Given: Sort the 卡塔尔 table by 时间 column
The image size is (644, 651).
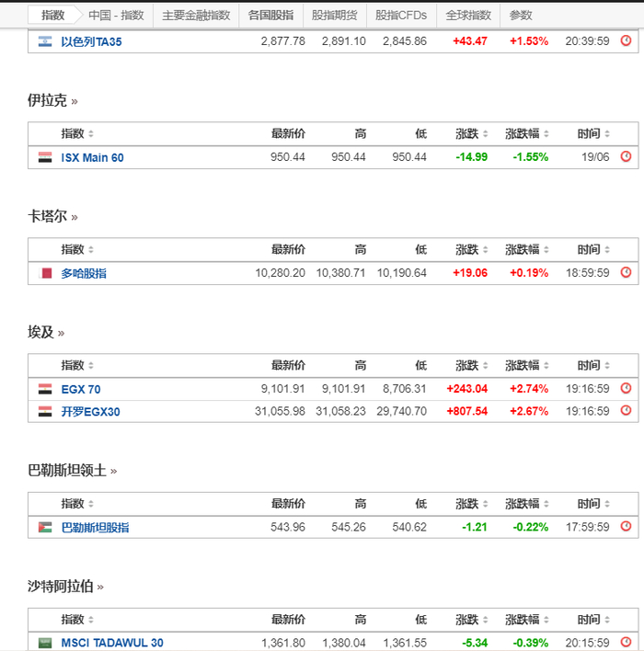Looking at the screenshot, I should tap(593, 249).
